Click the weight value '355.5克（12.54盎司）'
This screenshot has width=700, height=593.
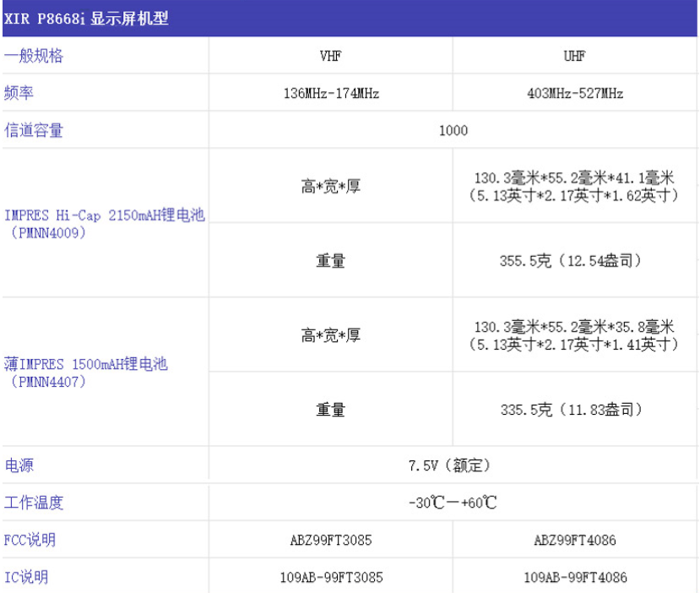click(x=571, y=261)
